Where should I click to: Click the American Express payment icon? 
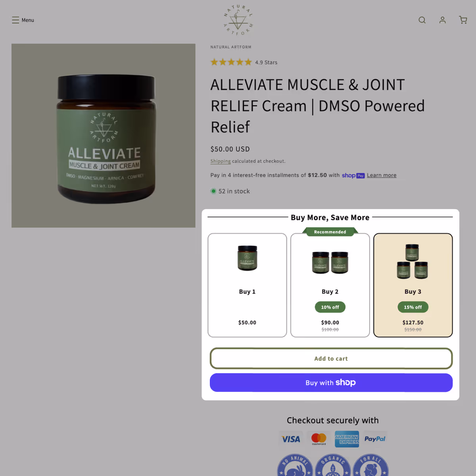click(347, 439)
